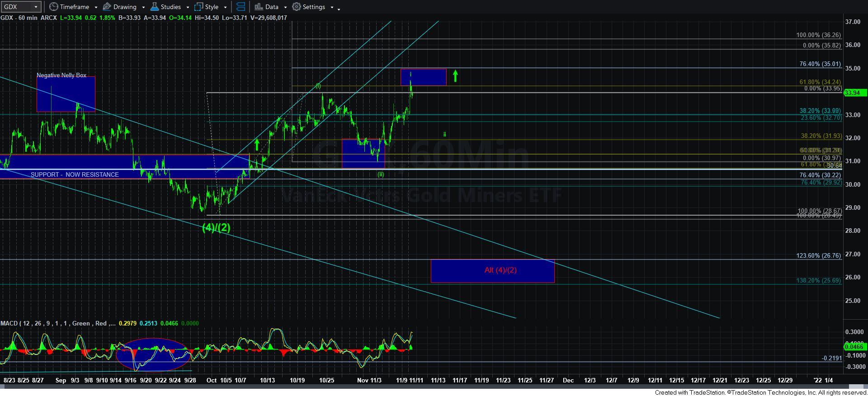Screen dimensions: 868x396
Task: Click the green up arrow near 35.00
Action: (x=455, y=75)
